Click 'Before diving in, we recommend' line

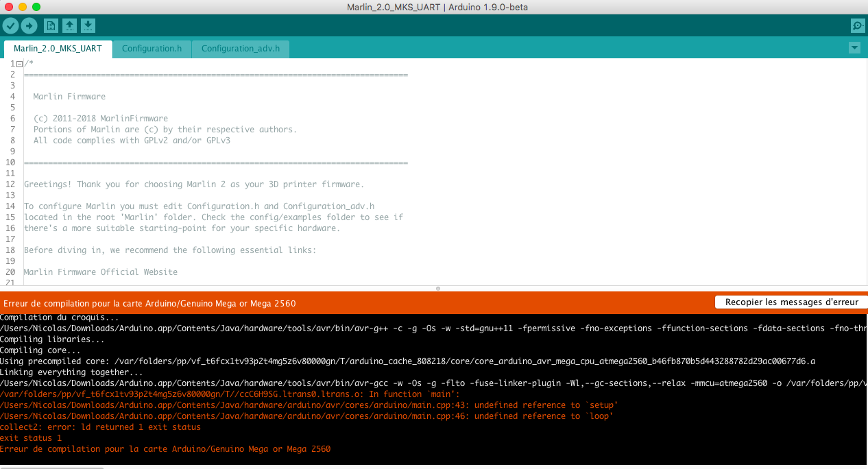(170, 250)
